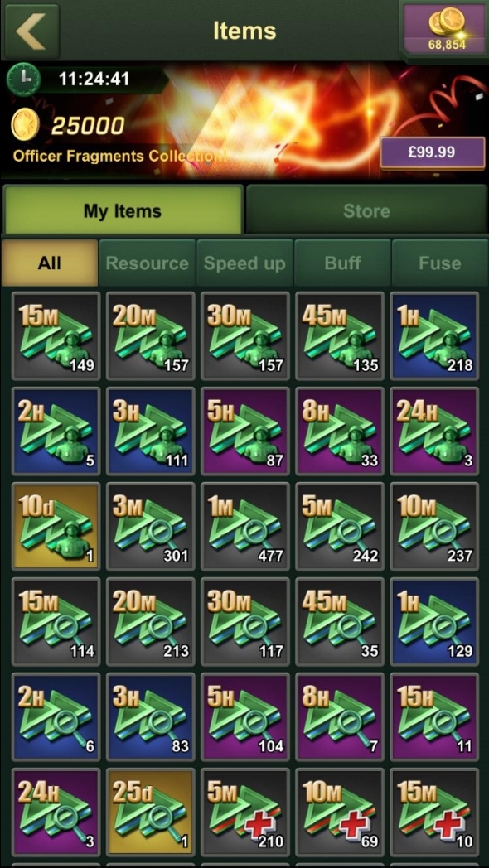Tap the 10M healing speedup with 69

point(340,813)
